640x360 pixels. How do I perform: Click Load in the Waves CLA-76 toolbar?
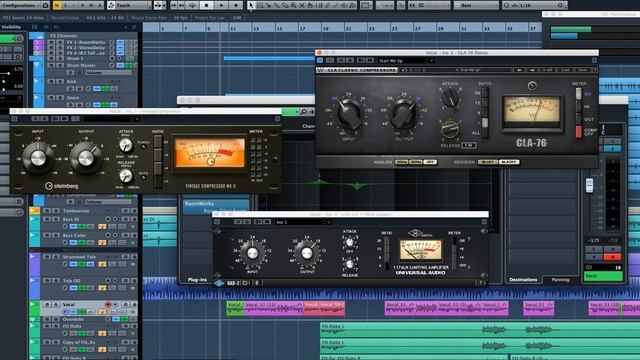(x=565, y=70)
